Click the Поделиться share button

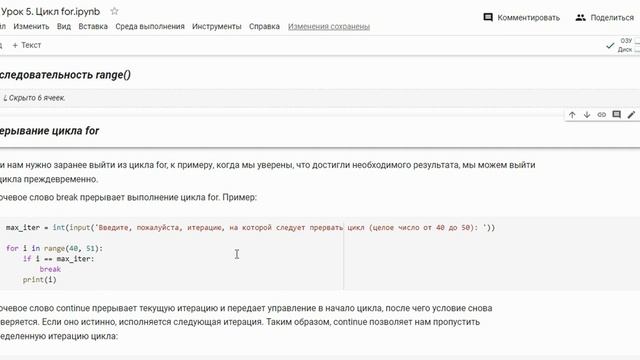click(x=604, y=18)
